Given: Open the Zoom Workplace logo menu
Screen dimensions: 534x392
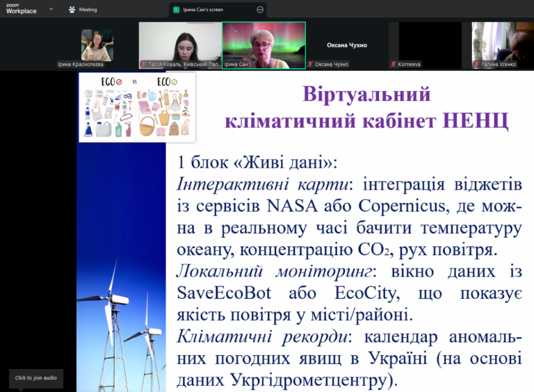Looking at the screenshot, I should click(21, 9).
